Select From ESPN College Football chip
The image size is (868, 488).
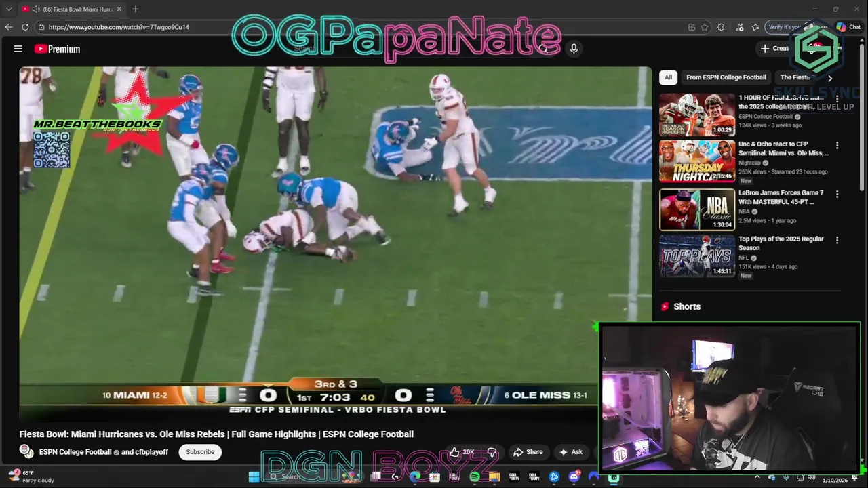click(726, 77)
